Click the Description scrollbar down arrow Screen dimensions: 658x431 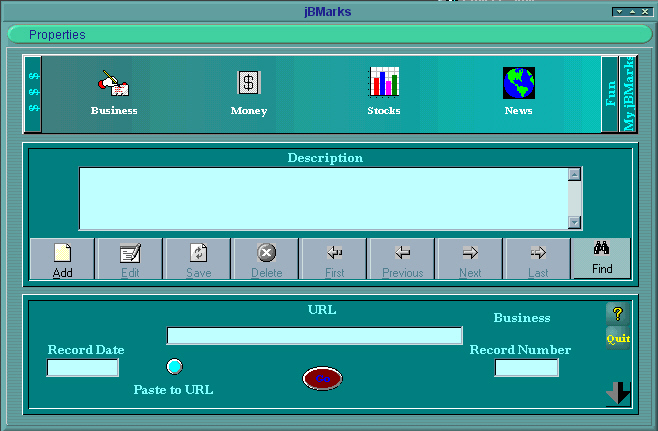tap(574, 222)
